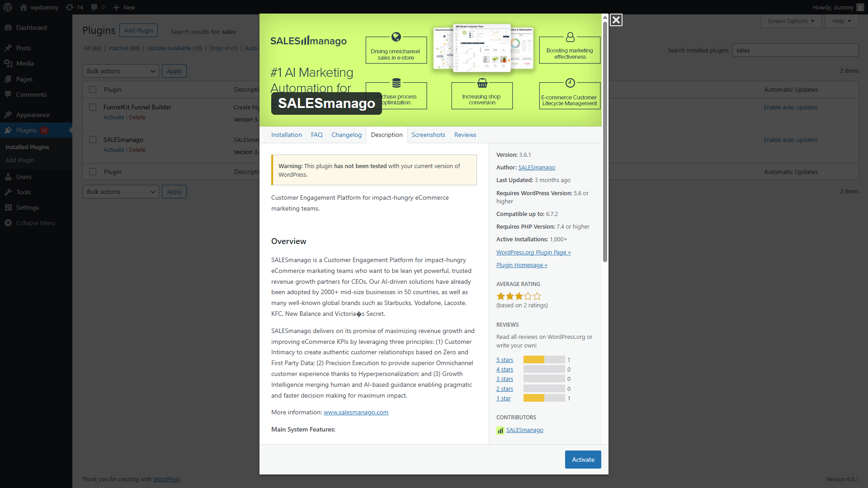
Task: Click the home icon beside wpdummy
Action: coord(24,7)
